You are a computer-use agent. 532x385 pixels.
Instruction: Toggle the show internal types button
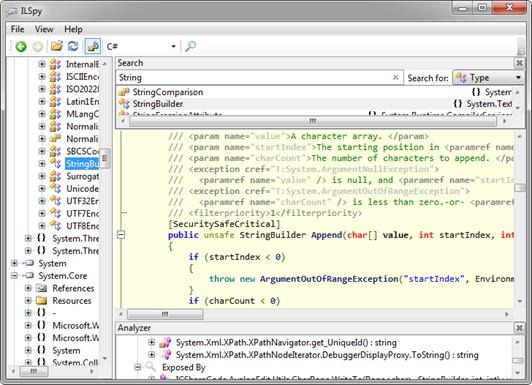point(92,46)
